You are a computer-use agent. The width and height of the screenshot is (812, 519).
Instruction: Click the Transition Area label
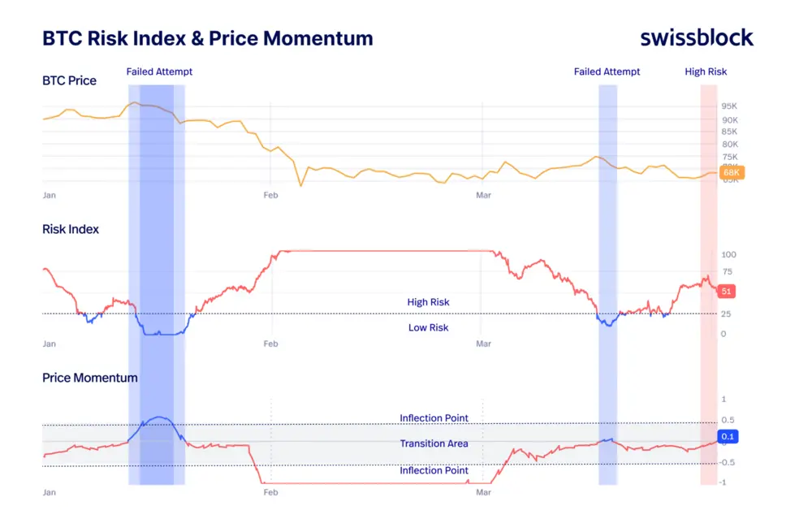click(x=434, y=443)
